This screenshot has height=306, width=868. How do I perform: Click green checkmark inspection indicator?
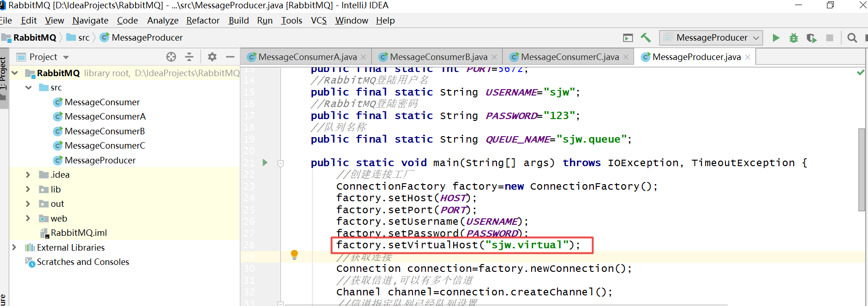pyautogui.click(x=861, y=72)
